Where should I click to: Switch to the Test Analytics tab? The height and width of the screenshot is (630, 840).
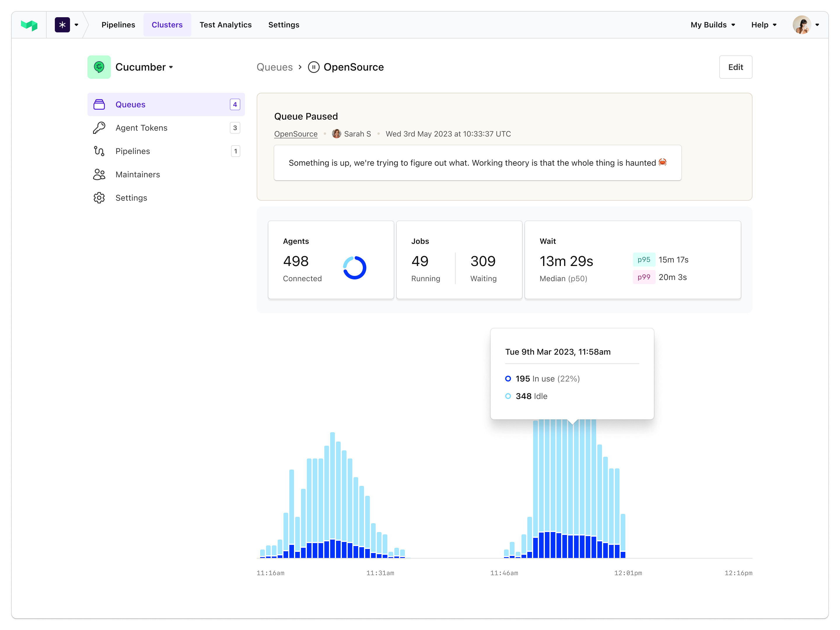(225, 25)
